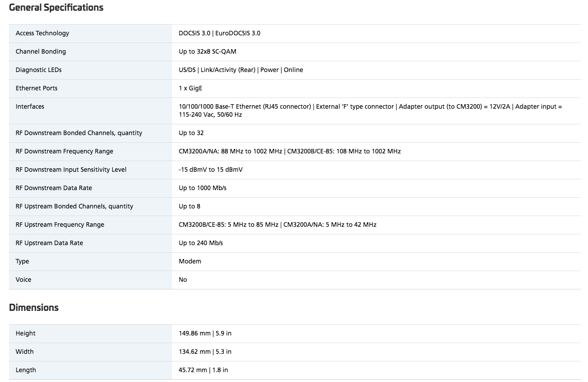The height and width of the screenshot is (382, 588).
Task: Click the Dimensions heading
Action: pos(34,308)
